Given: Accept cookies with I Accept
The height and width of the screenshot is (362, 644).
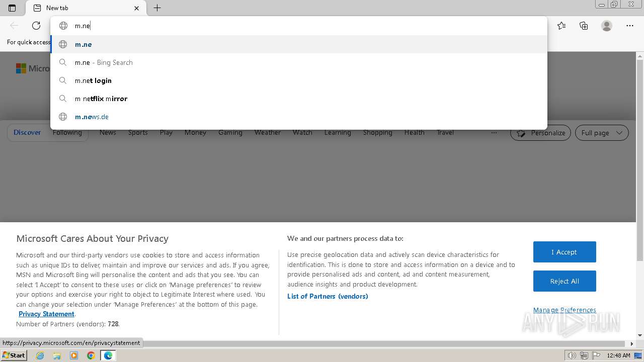Looking at the screenshot, I should (565, 252).
